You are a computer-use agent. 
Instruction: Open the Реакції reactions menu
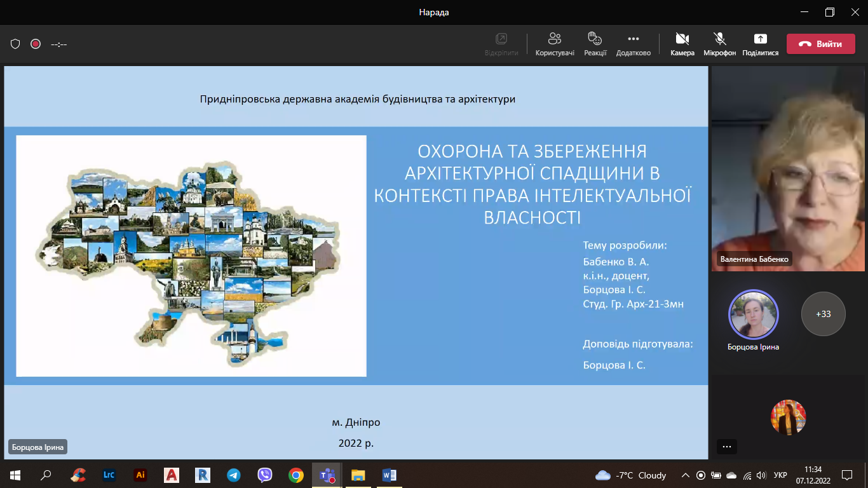(x=595, y=44)
